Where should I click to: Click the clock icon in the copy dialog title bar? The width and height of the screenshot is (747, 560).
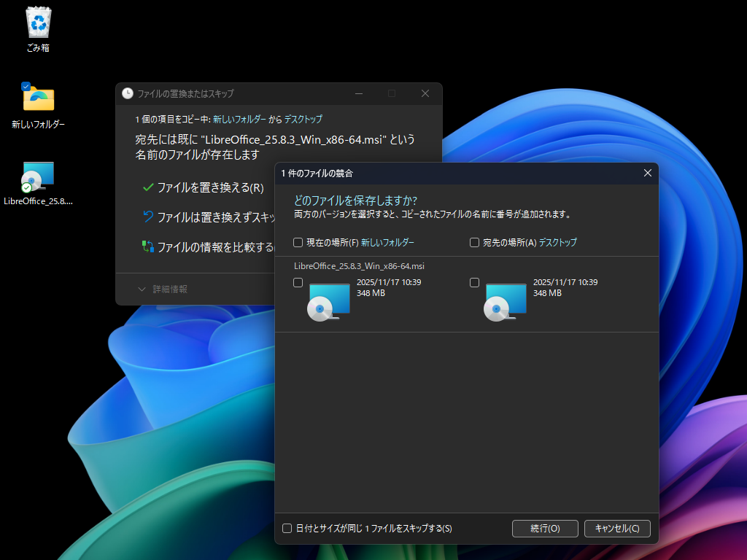click(127, 93)
